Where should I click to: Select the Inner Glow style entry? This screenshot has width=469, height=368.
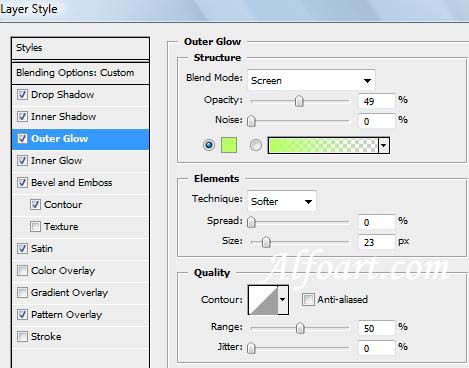[80, 161]
